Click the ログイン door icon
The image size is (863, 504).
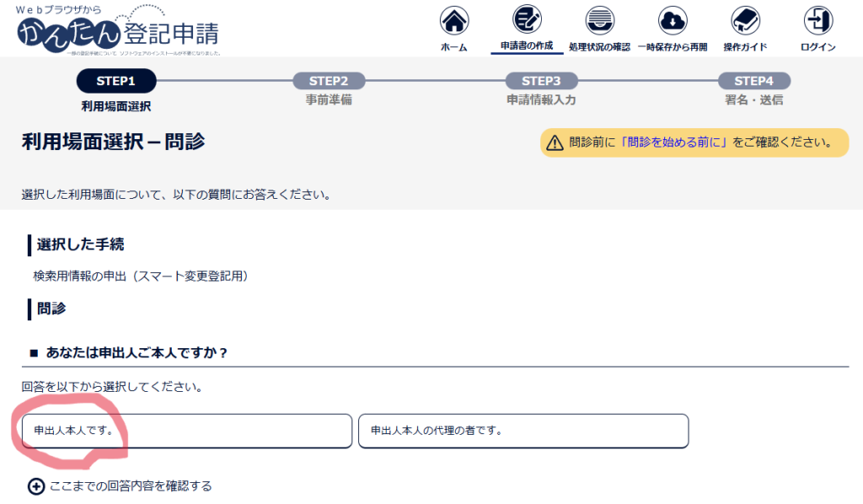pyautogui.click(x=817, y=20)
